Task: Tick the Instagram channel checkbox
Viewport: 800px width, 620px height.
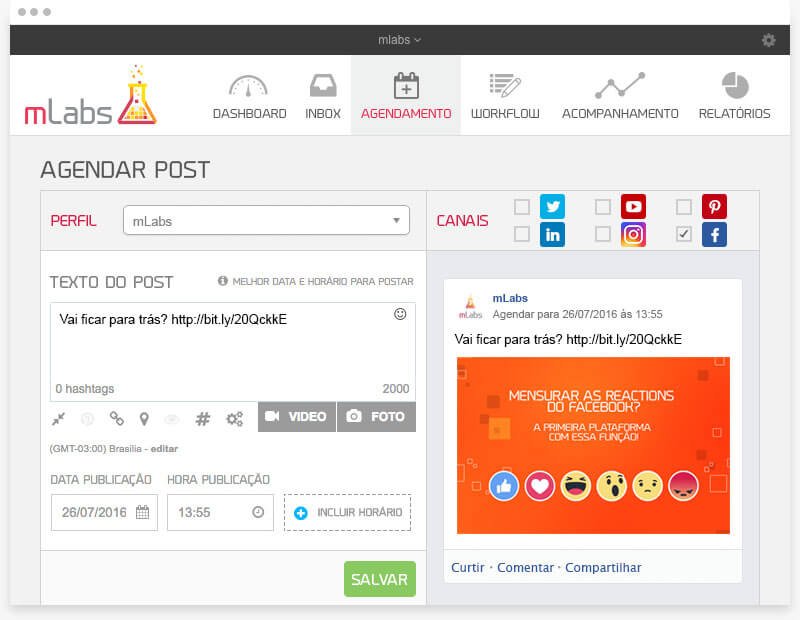Action: pos(603,234)
